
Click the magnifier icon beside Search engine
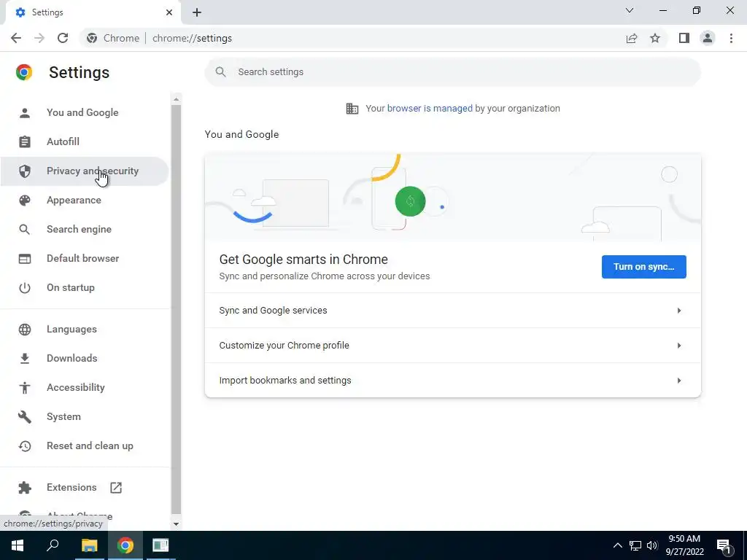[x=24, y=230]
